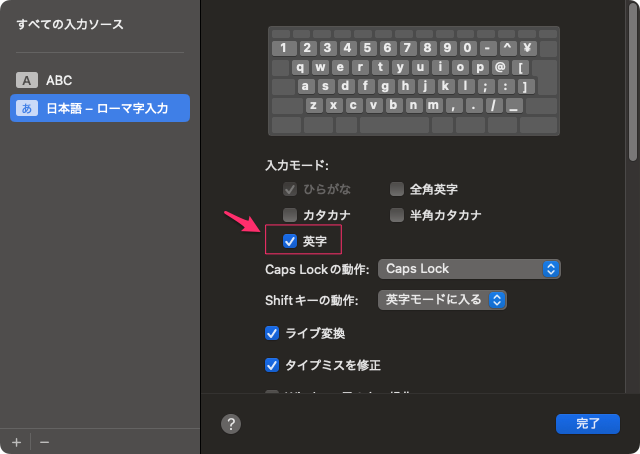The height and width of the screenshot is (454, 640).
Task: Open the Caps Lock behavior dropdown
Action: 469,269
